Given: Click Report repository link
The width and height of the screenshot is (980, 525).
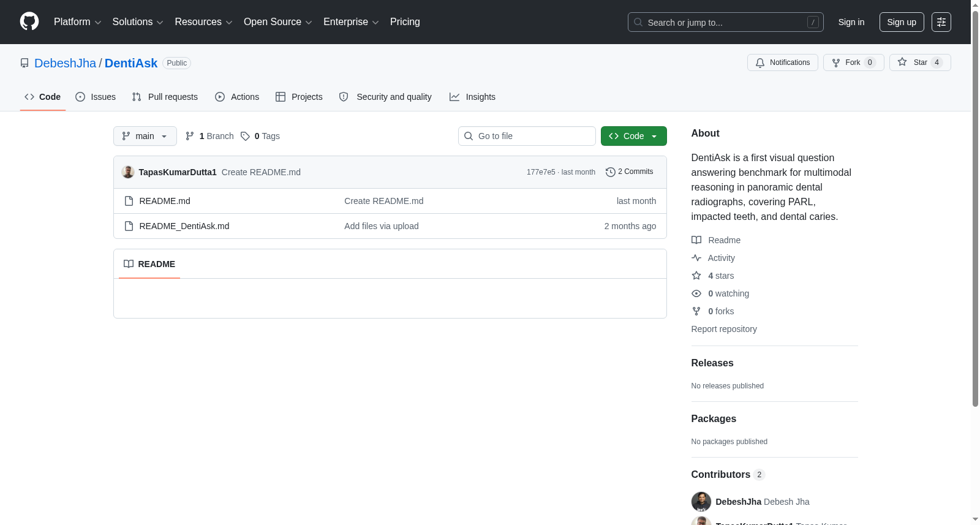Looking at the screenshot, I should pyautogui.click(x=724, y=329).
